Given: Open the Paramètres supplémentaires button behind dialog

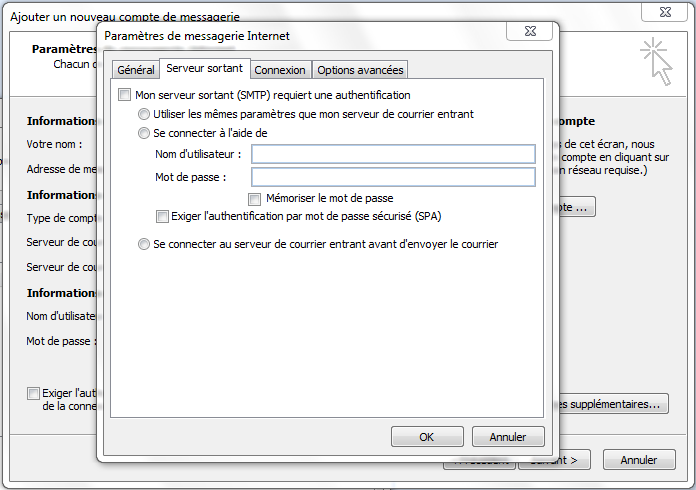Looking at the screenshot, I should 614,404.
